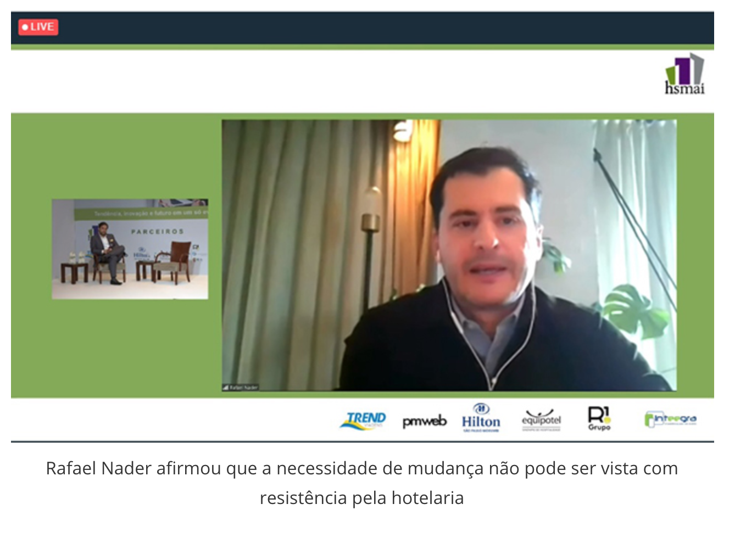
Task: Click the equipotel sponsor logo
Action: [x=541, y=420]
